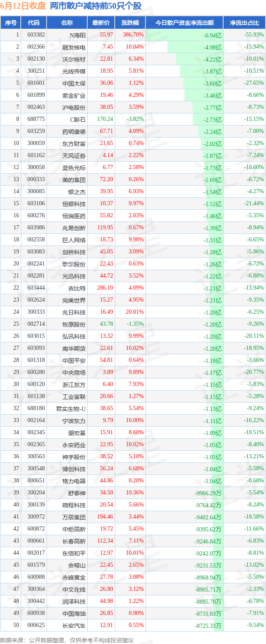Click outflow share -16.22%
This screenshot has height=644, width=266.
point(254,420)
